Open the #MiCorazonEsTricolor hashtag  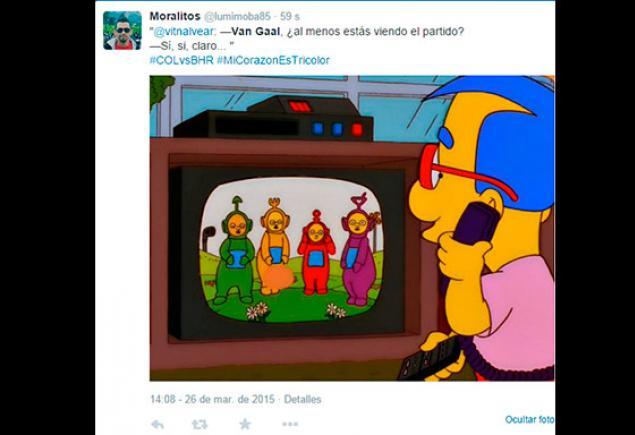(x=273, y=60)
